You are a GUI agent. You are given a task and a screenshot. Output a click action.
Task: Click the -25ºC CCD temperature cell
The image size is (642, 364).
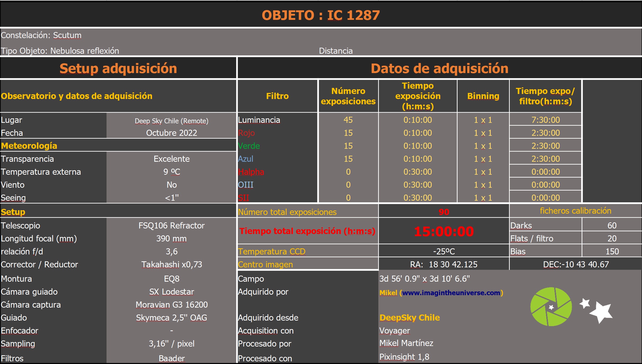click(x=444, y=251)
